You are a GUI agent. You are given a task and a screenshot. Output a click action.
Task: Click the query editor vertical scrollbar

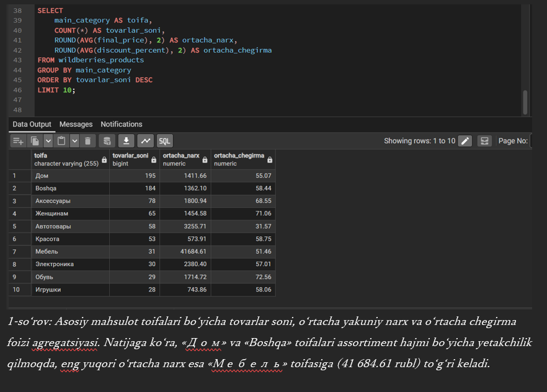(525, 102)
